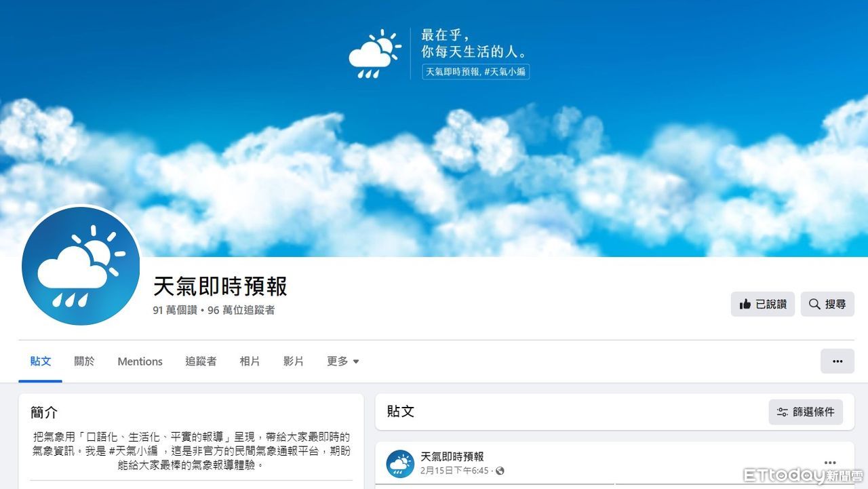Viewport: 868px width, 489px height.
Task: Click the magnifier icon in 搜尋 button
Action: tap(814, 305)
